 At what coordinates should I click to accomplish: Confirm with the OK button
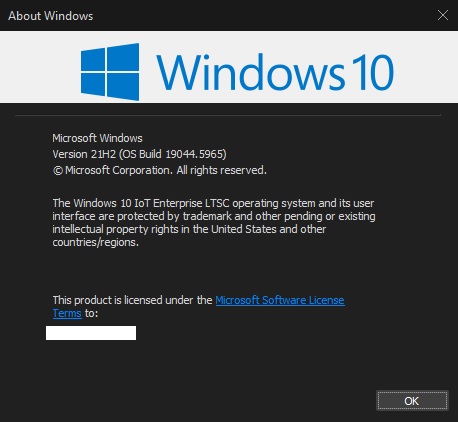tap(412, 400)
